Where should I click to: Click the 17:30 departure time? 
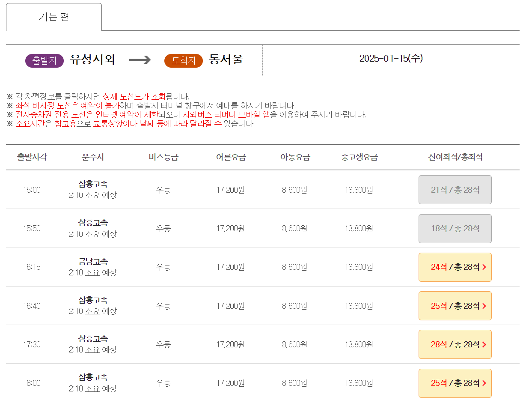[32, 344]
